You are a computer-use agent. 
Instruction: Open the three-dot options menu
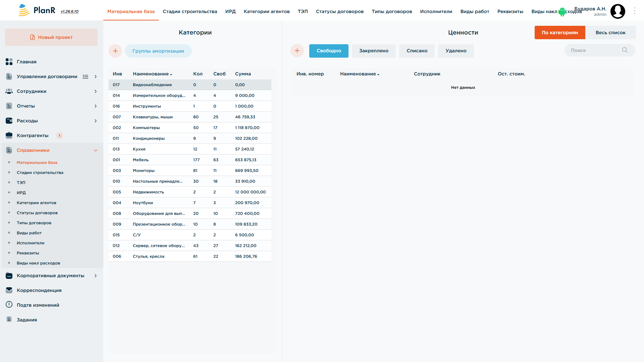pyautogui.click(x=635, y=11)
